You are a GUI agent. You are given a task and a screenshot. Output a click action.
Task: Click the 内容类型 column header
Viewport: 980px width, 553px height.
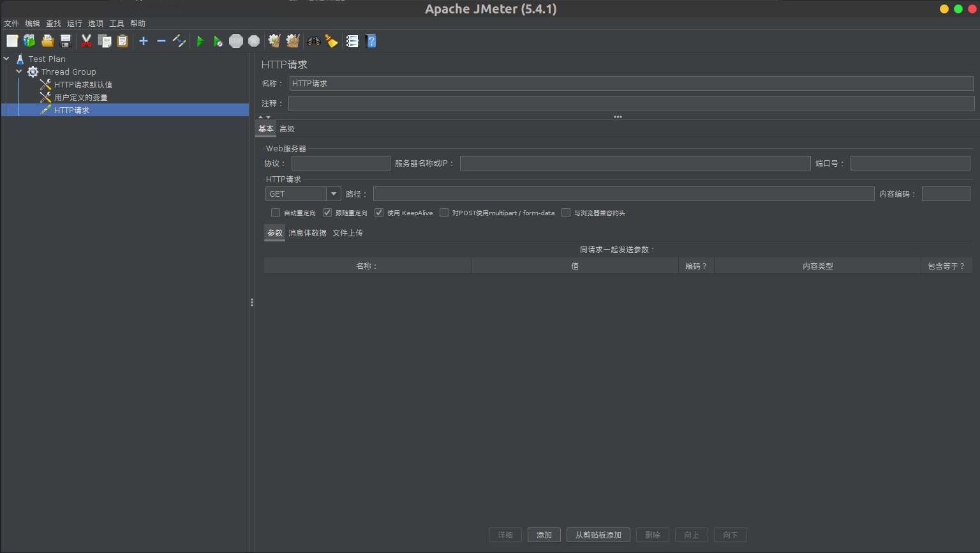pos(817,266)
